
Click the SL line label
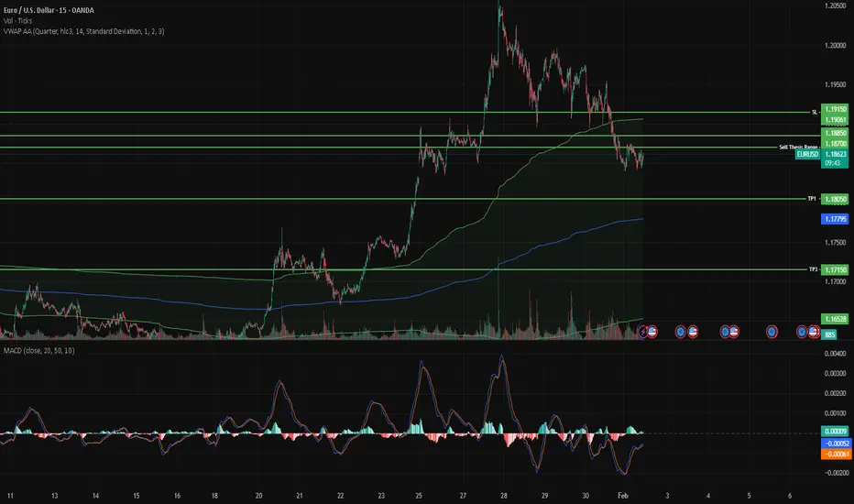[x=815, y=112]
